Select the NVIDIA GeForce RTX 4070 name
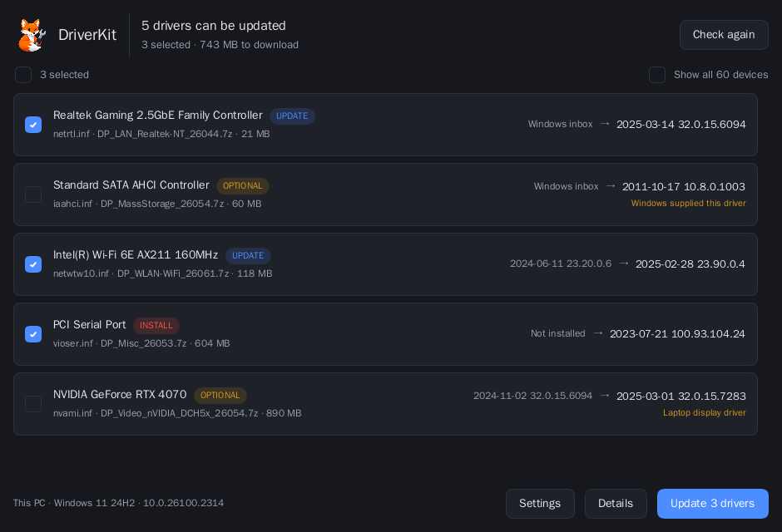The image size is (782, 532). [120, 394]
